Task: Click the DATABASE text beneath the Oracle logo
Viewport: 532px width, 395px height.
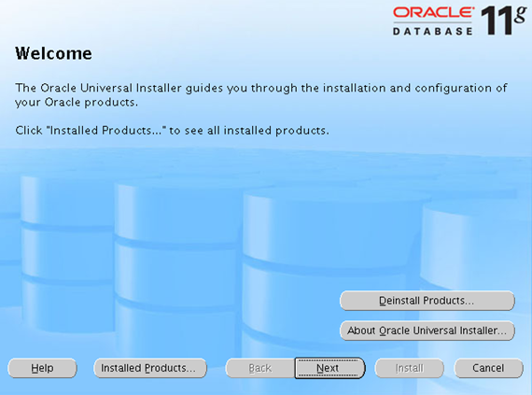Action: pos(432,32)
